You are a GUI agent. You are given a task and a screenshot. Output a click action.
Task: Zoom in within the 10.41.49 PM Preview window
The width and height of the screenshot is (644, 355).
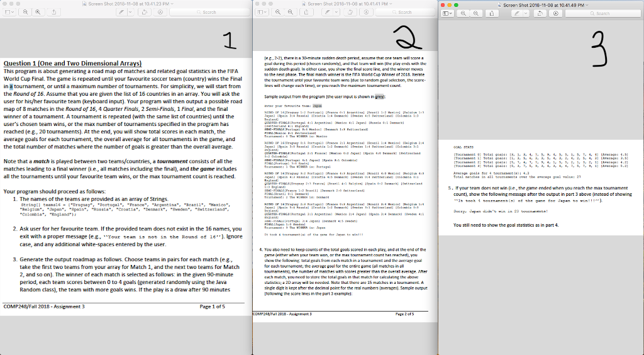point(475,14)
